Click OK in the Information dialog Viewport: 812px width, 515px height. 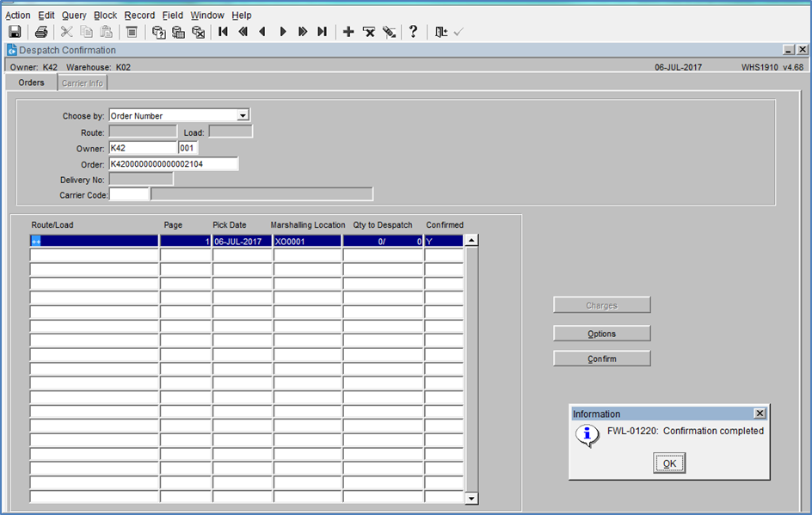click(x=669, y=463)
